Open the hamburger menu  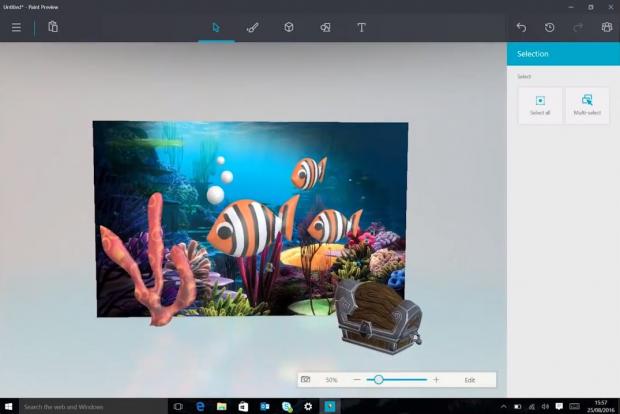point(16,27)
